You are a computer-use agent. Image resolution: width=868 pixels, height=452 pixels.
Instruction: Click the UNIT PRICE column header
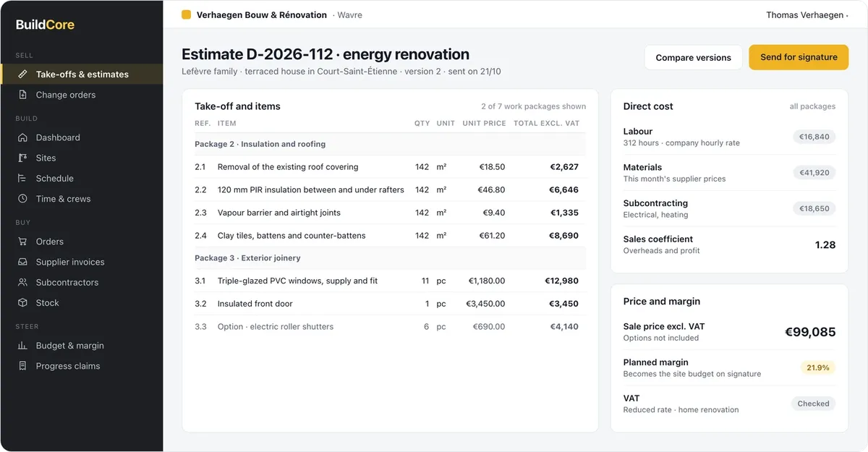(x=484, y=123)
